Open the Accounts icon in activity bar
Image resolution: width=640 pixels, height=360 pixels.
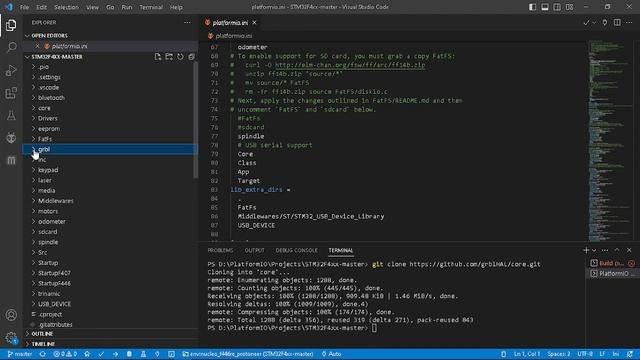[11, 315]
